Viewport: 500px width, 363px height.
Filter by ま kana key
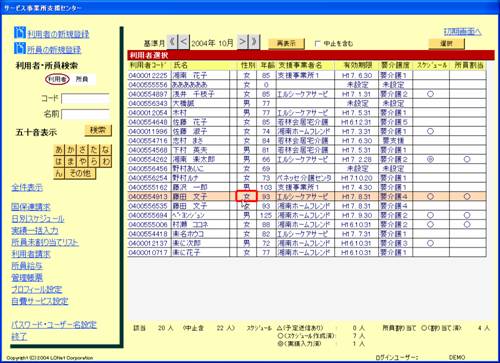71,162
